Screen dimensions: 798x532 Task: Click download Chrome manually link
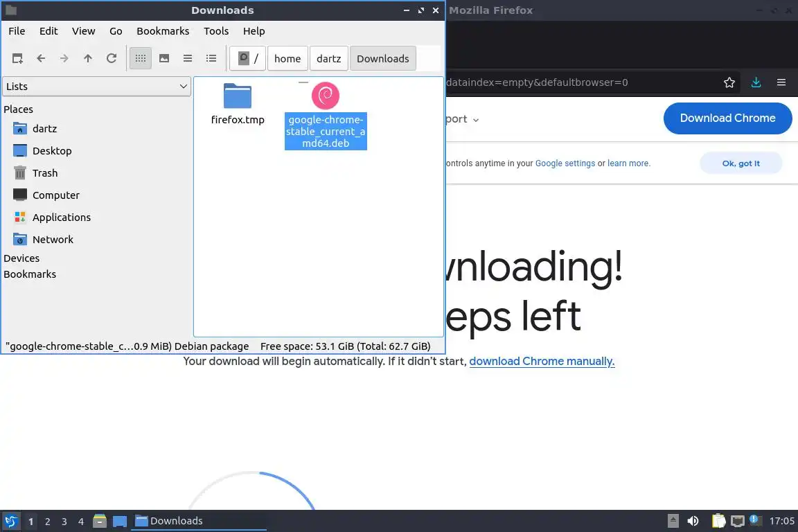coord(542,362)
